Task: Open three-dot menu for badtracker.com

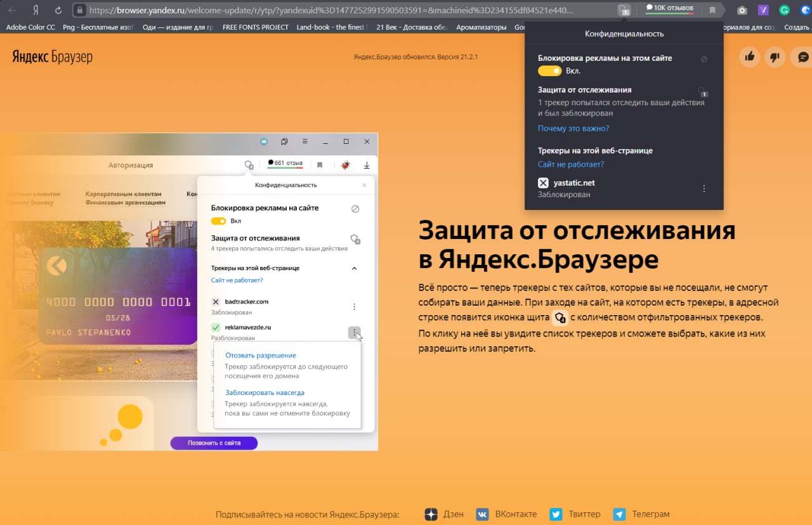Action: click(x=354, y=307)
